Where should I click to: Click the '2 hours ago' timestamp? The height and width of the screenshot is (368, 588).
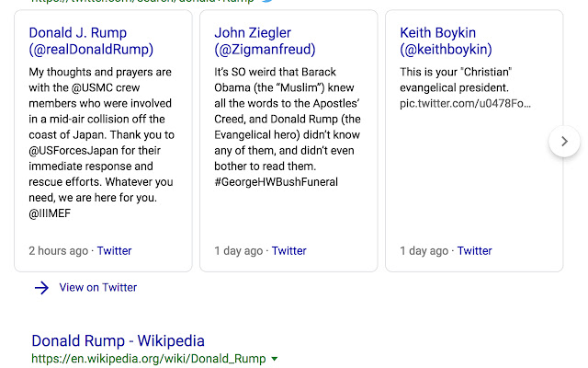point(59,251)
